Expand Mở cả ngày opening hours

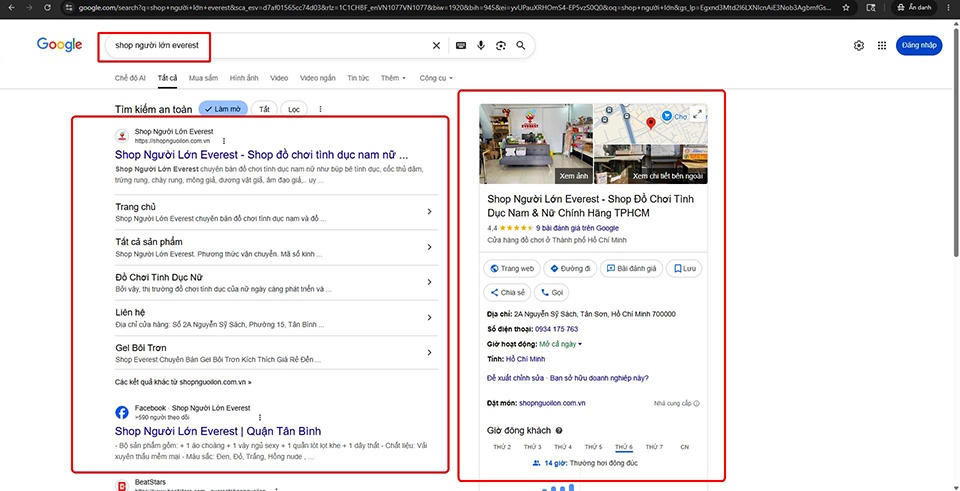(x=560, y=344)
